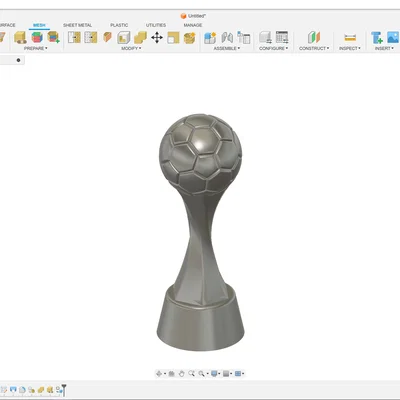Click the Configure table grid icon
This screenshot has width=400, height=400.
point(282,37)
